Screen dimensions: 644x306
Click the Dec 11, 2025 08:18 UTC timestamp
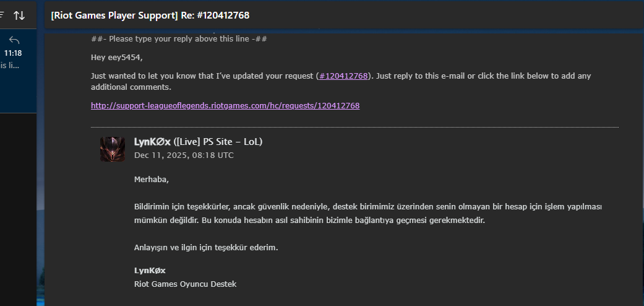pyautogui.click(x=184, y=155)
